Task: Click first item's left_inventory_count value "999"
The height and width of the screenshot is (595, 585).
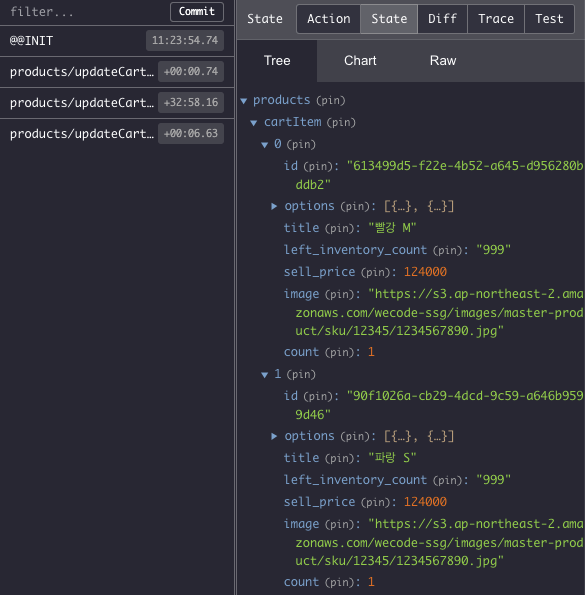Action: pyautogui.click(x=493, y=250)
